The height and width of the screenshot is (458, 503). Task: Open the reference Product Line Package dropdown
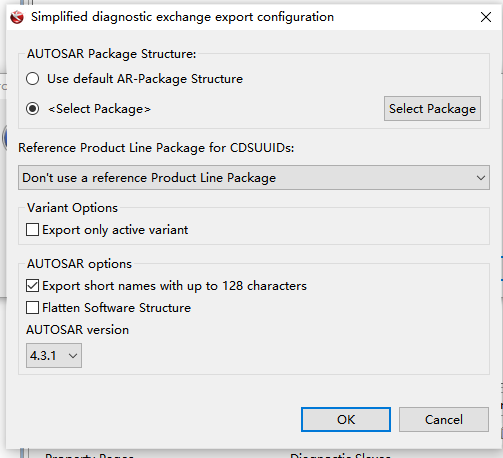click(x=254, y=178)
